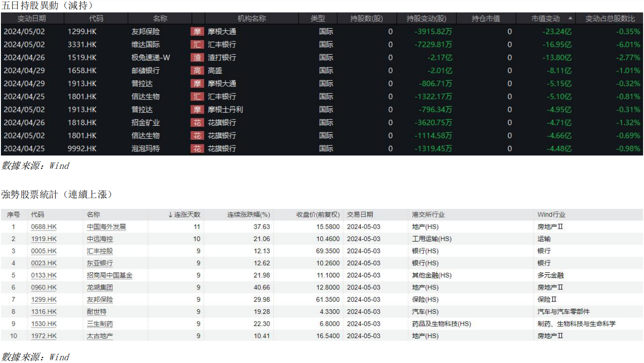Viewport: 644px width, 363px height.
Task: Open the 0023.HK stock code link
Action: [x=44, y=263]
